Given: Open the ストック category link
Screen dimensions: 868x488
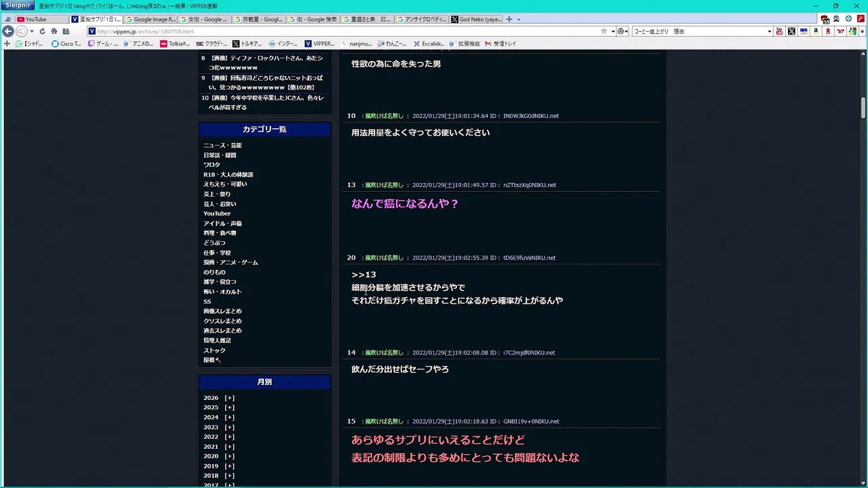Looking at the screenshot, I should point(214,350).
